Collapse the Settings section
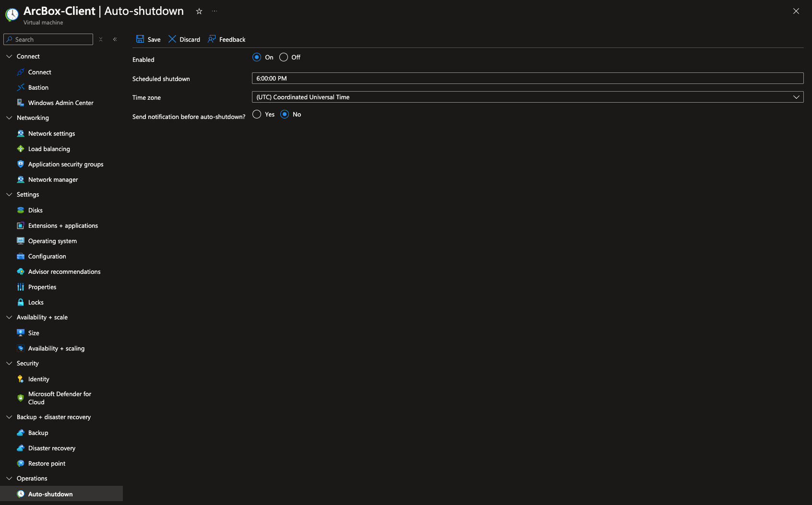812x505 pixels. point(9,194)
